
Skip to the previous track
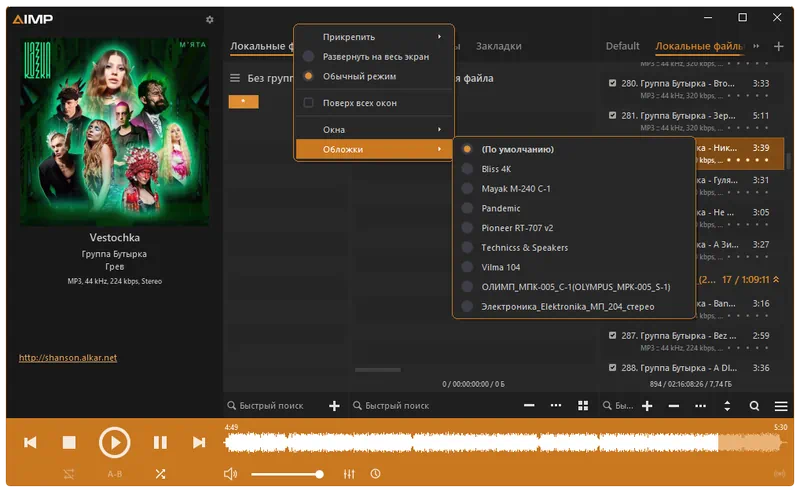pyautogui.click(x=30, y=442)
